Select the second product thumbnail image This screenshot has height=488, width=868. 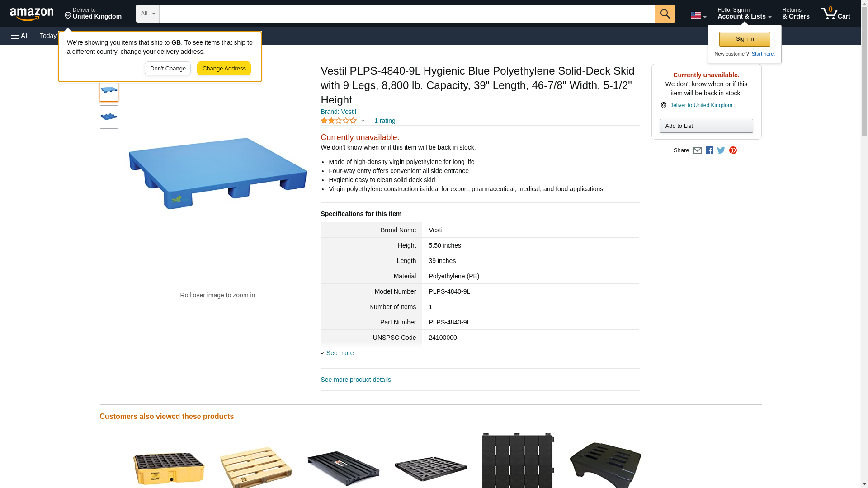click(108, 117)
